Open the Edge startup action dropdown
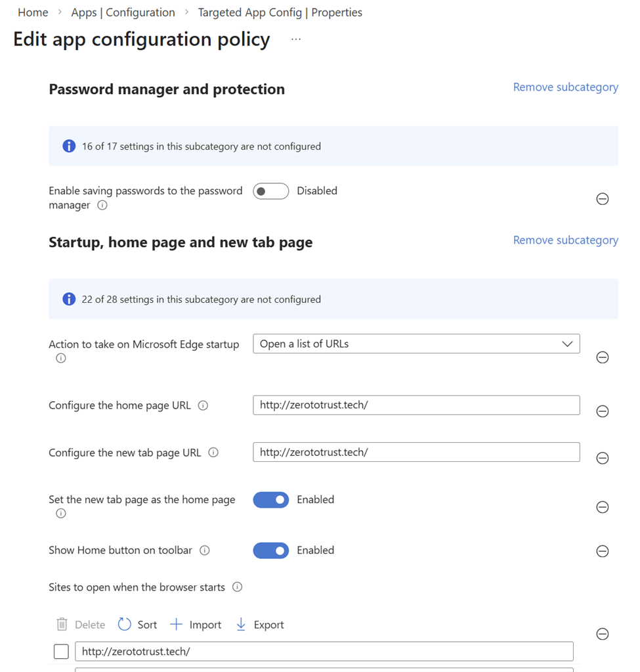Screen dimensions: 640x672 tap(416, 344)
